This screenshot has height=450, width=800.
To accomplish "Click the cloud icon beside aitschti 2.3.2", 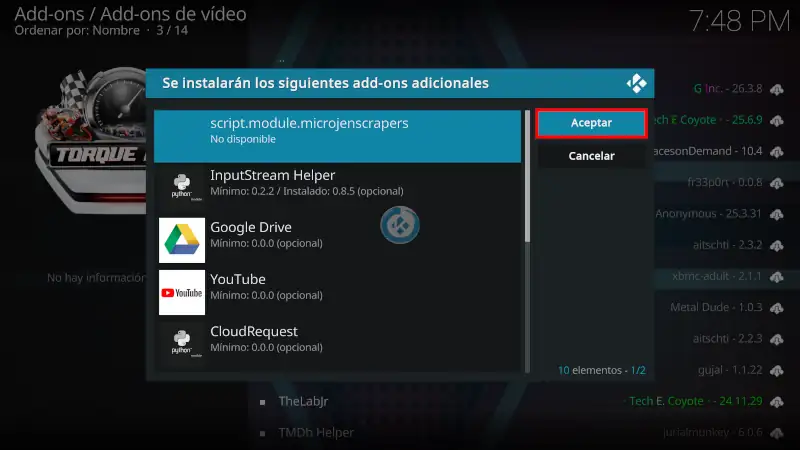I will [x=777, y=245].
